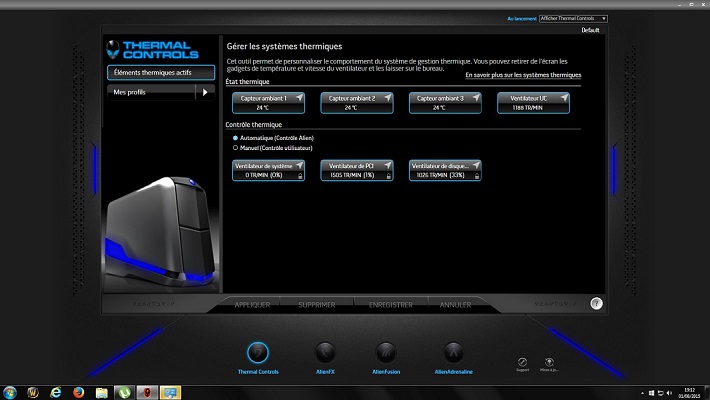Viewport: 710px width, 400px height.
Task: Open En savoir plus sur les systèmes thermiques link
Action: (523, 75)
